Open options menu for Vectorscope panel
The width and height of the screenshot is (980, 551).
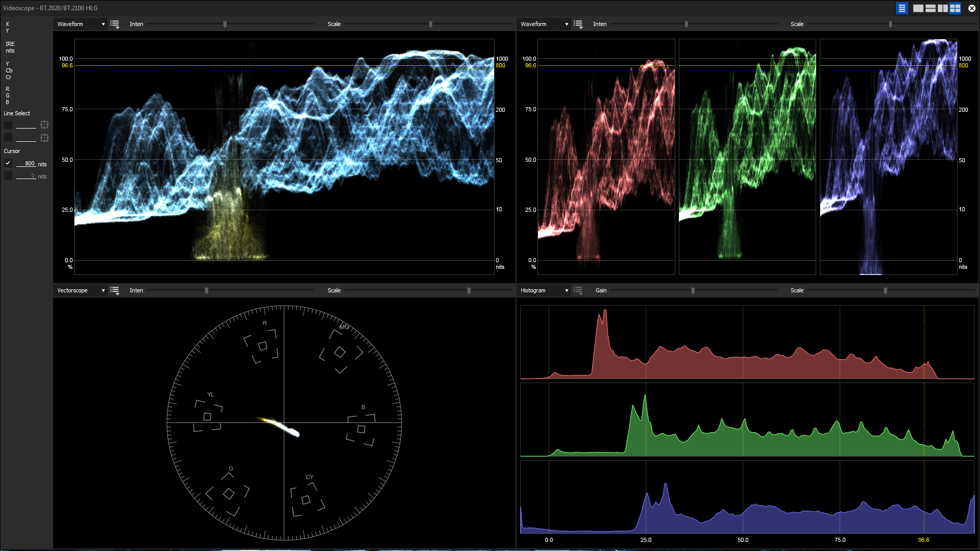[115, 290]
